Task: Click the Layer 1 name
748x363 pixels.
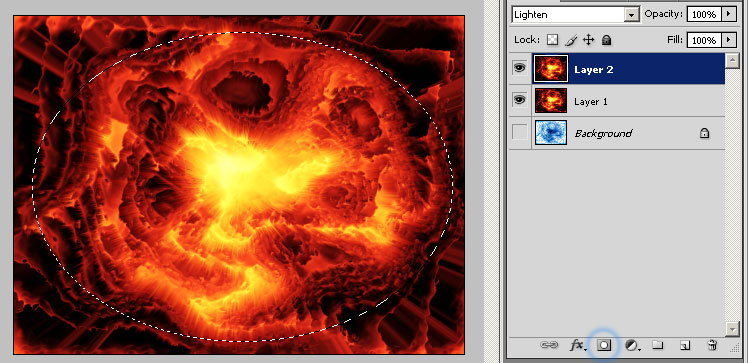Action: tap(591, 102)
